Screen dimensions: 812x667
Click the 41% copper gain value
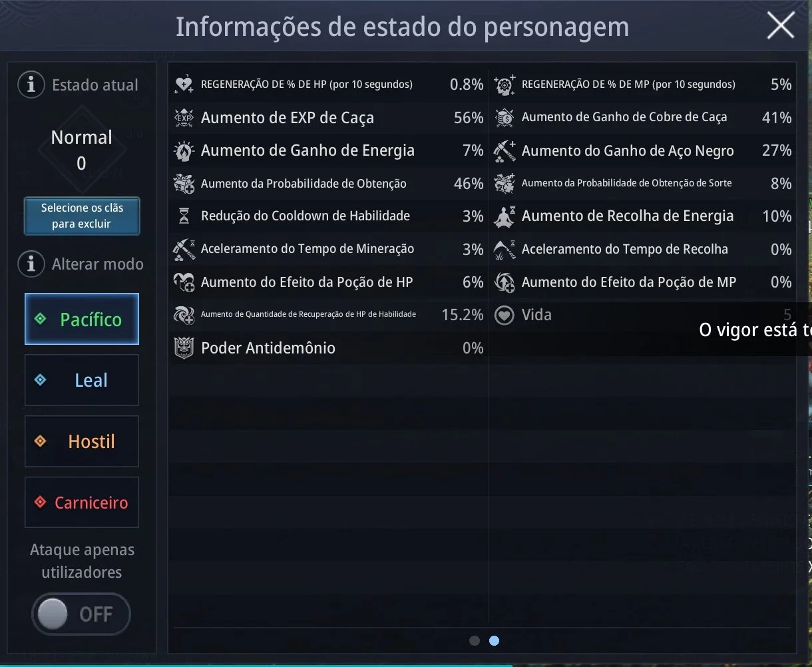click(x=777, y=118)
